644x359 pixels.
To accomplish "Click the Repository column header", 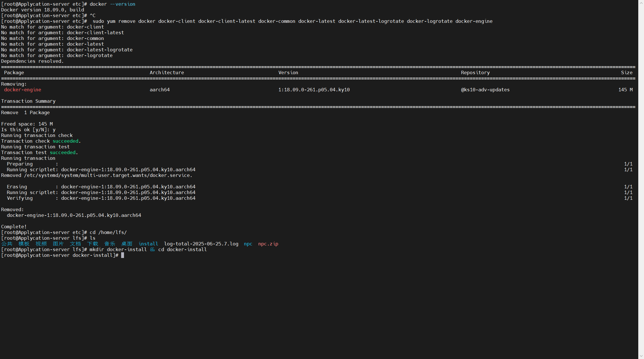I will coord(475,72).
